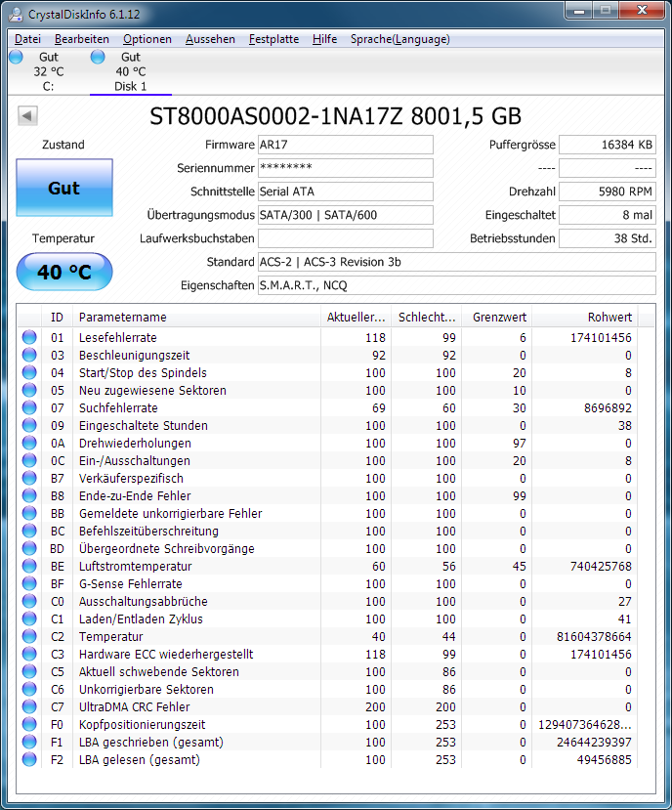Select the Disk 1 status orb
The height and width of the screenshot is (810, 672).
pos(98,57)
